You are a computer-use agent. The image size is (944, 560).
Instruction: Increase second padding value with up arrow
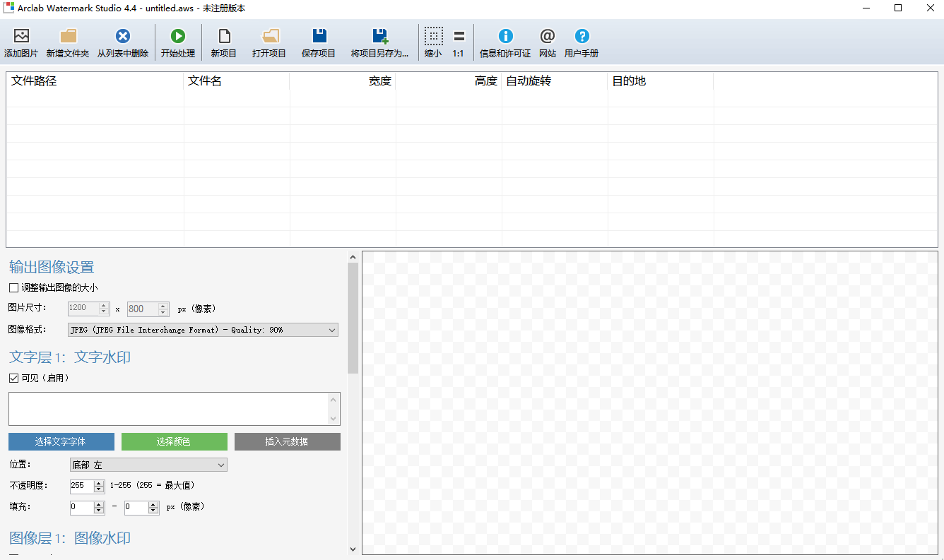click(153, 504)
